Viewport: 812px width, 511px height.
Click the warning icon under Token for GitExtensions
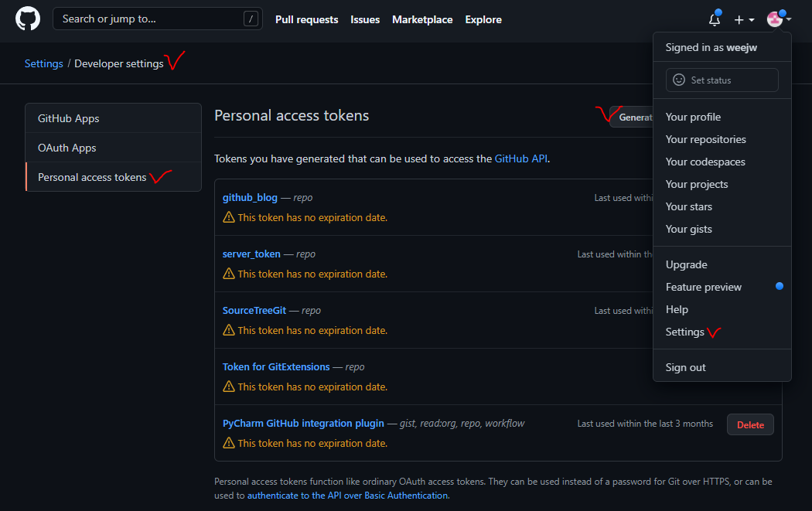(x=228, y=387)
